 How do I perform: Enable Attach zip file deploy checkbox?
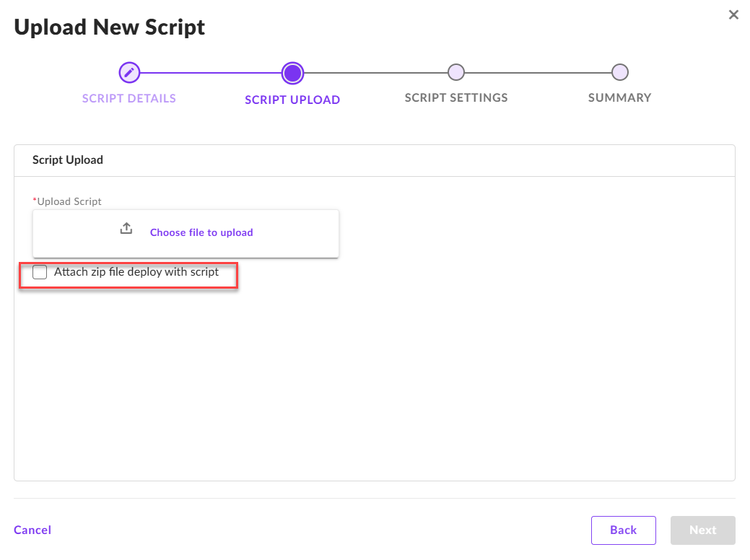pos(40,272)
